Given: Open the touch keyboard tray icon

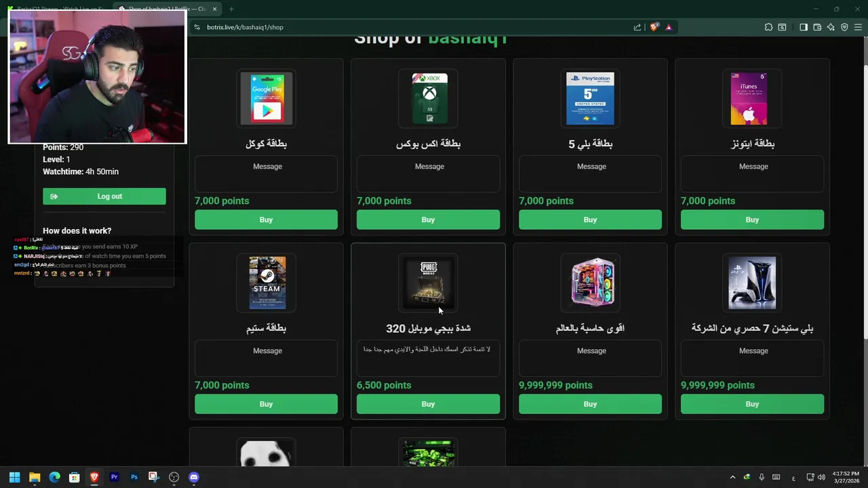Looking at the screenshot, I should click(x=776, y=477).
